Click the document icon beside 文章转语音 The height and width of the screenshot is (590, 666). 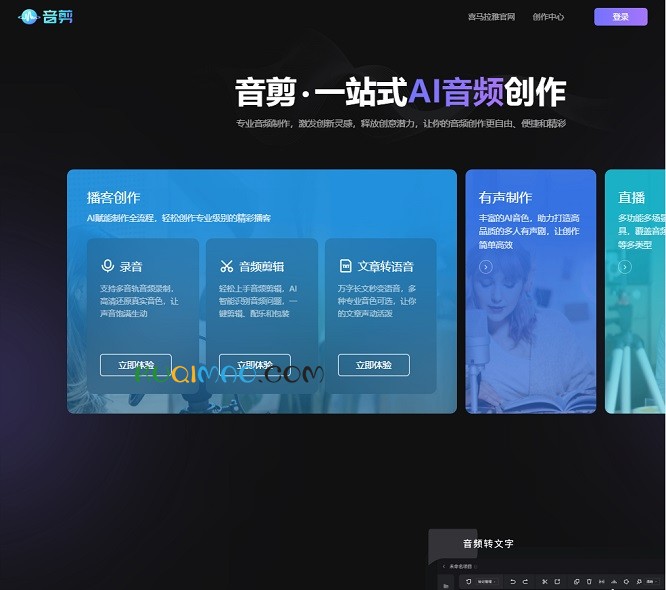coord(346,266)
